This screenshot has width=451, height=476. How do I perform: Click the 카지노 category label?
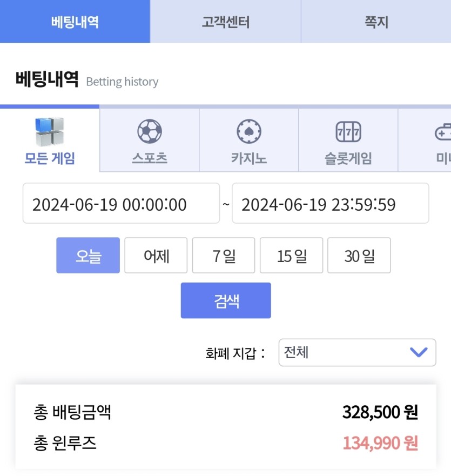[249, 158]
